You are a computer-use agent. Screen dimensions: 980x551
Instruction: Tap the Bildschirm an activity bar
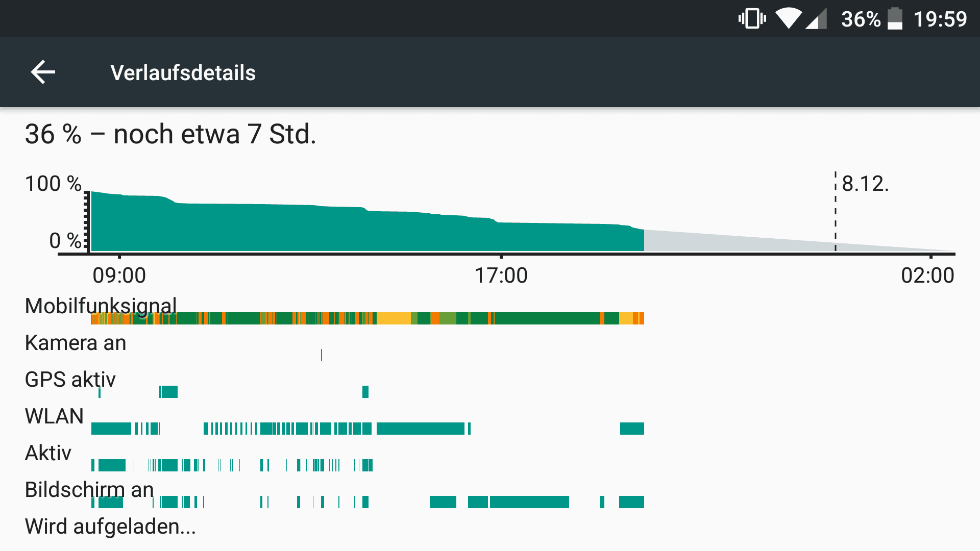point(367,502)
